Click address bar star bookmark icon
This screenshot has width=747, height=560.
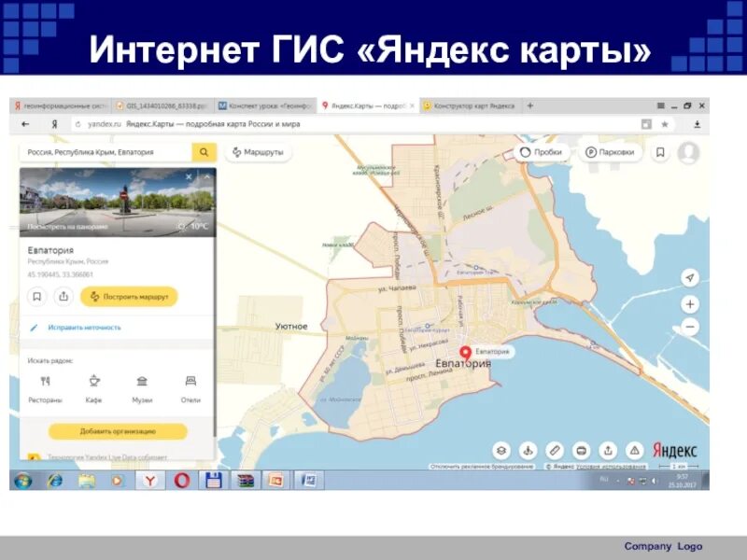coord(665,124)
